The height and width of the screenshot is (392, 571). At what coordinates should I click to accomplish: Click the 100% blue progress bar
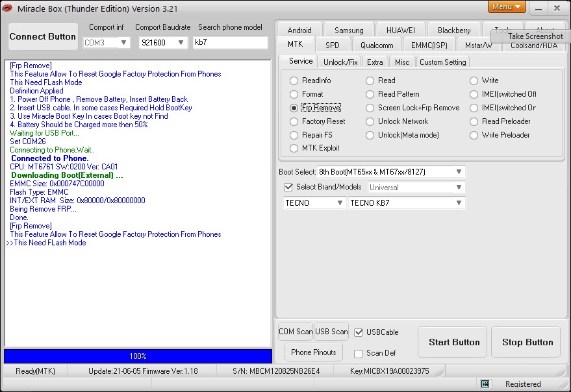click(138, 356)
